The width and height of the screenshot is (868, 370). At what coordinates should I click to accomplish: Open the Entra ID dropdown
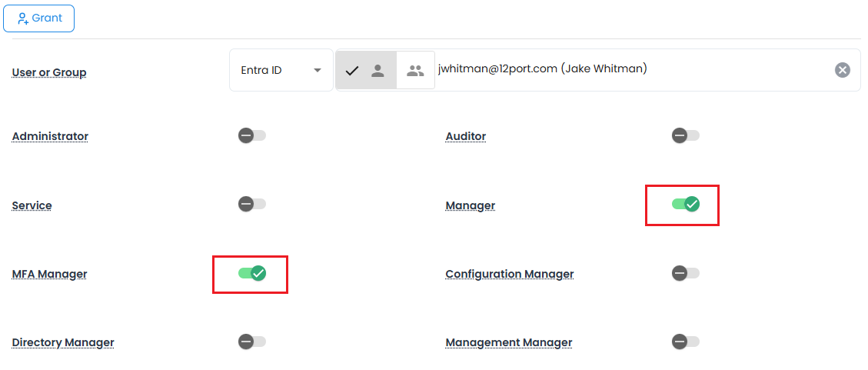pos(281,70)
